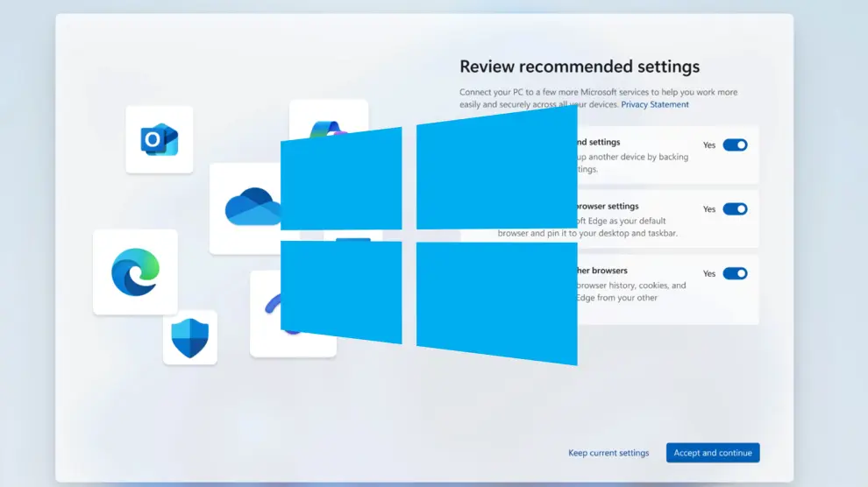Click the other browsers card description text
This screenshot has width=868, height=487.
tap(630, 292)
